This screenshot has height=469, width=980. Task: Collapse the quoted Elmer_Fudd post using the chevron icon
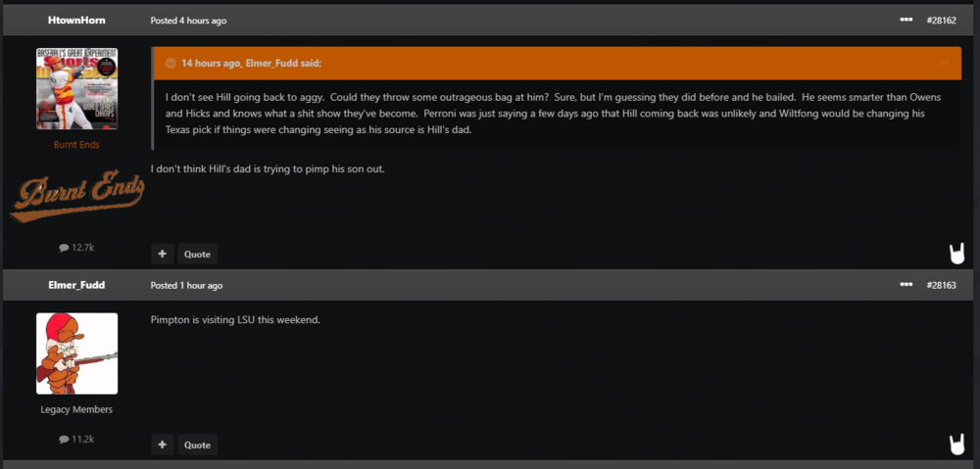coord(171,64)
